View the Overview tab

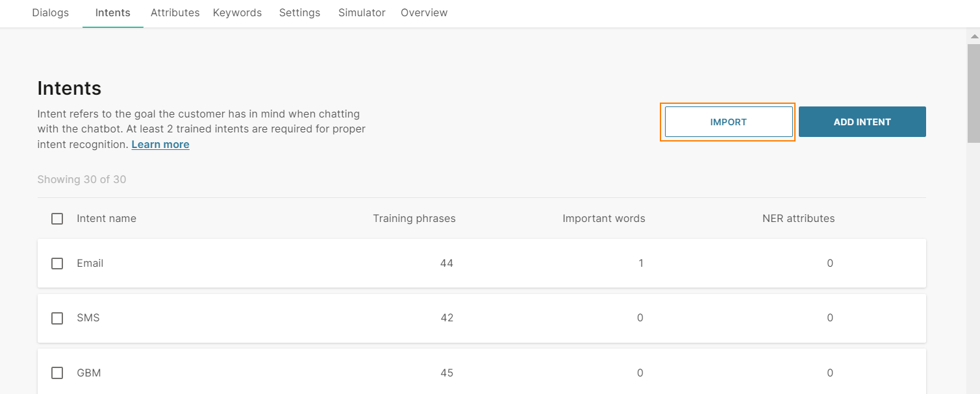[x=424, y=13]
